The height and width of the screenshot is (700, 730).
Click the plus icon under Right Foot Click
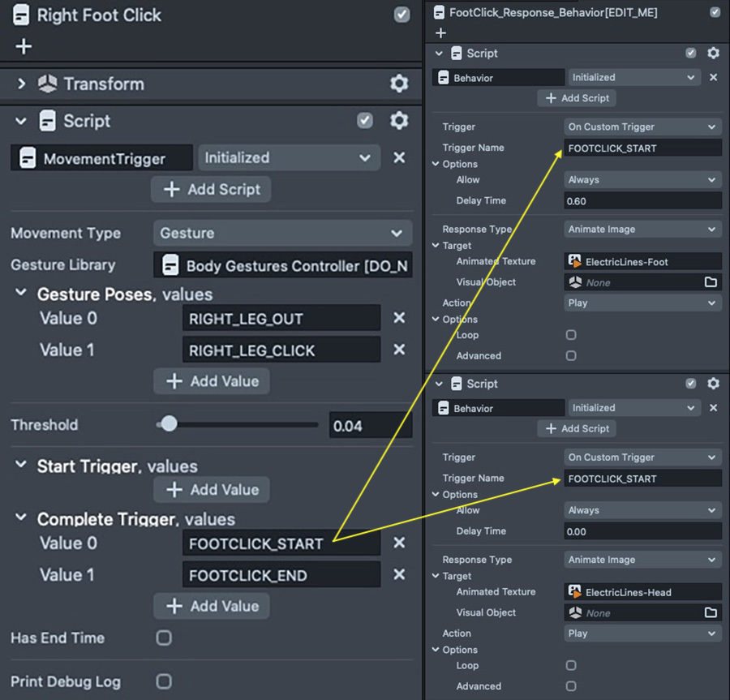[x=24, y=46]
